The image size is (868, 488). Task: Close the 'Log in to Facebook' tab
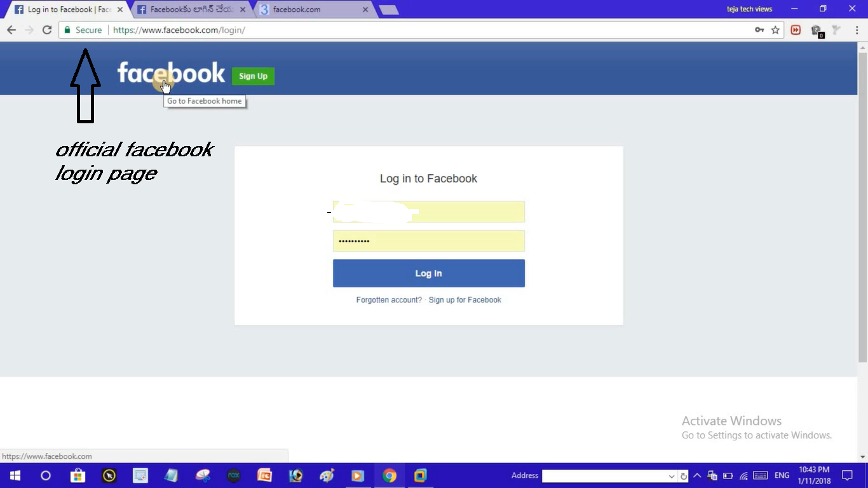point(119,10)
